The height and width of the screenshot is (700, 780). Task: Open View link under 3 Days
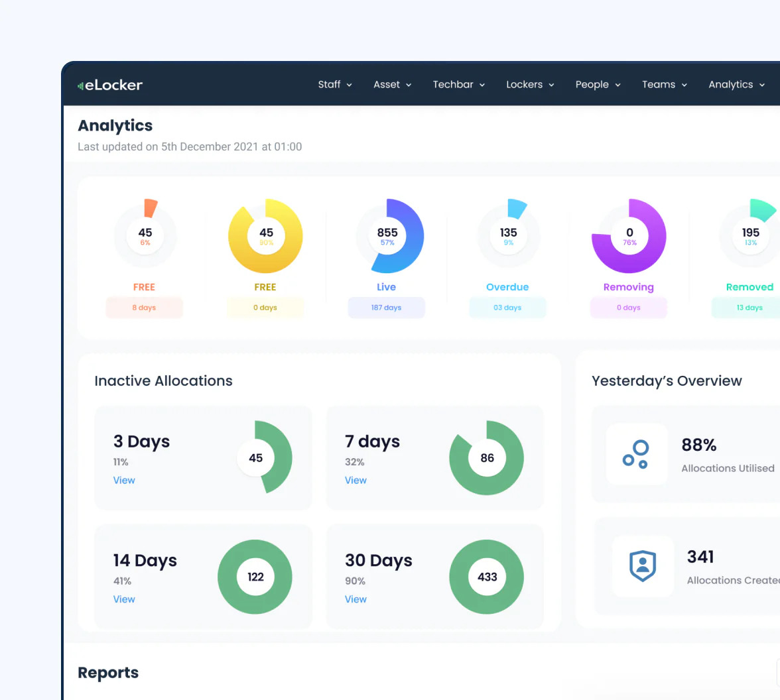click(x=124, y=480)
